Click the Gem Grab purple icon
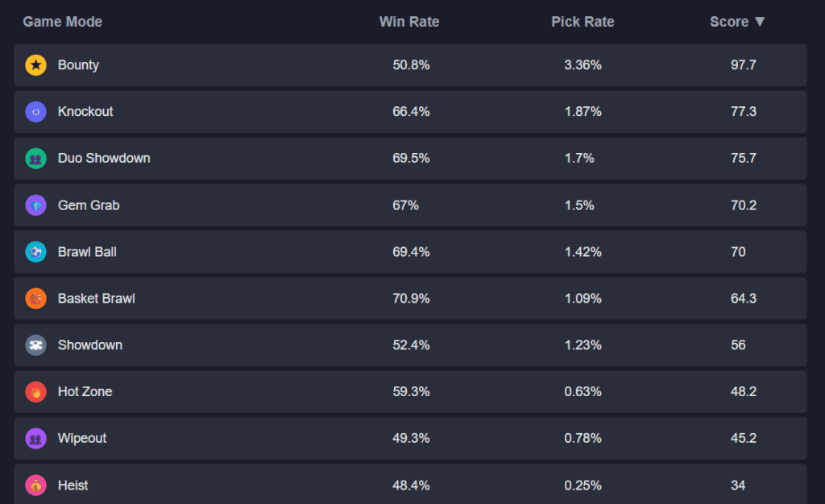This screenshot has height=504, width=825. click(x=35, y=205)
